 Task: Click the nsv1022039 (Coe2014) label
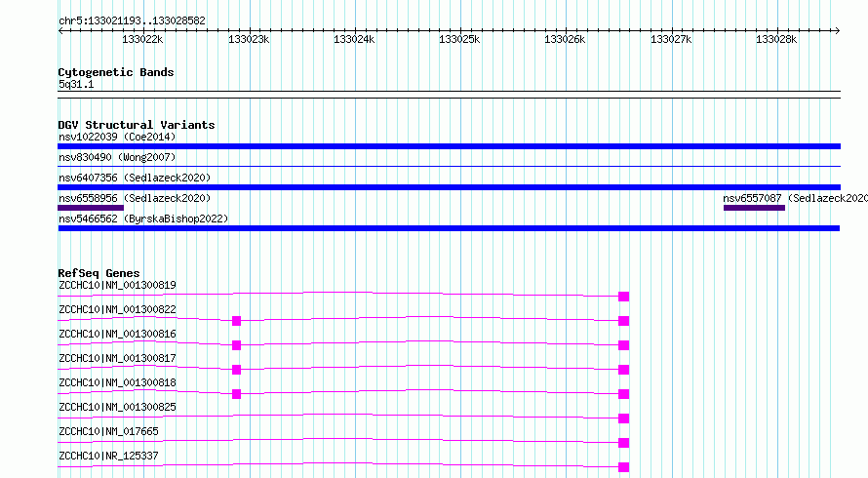pos(117,137)
